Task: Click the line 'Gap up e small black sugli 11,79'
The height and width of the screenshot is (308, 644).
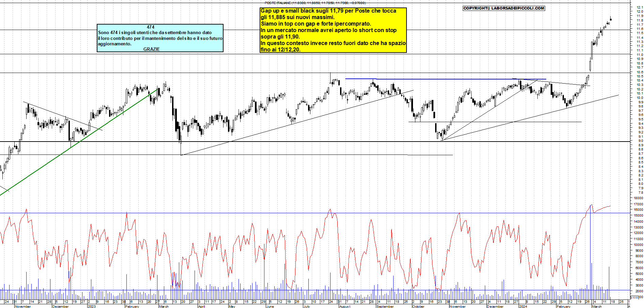Action: tap(328, 11)
